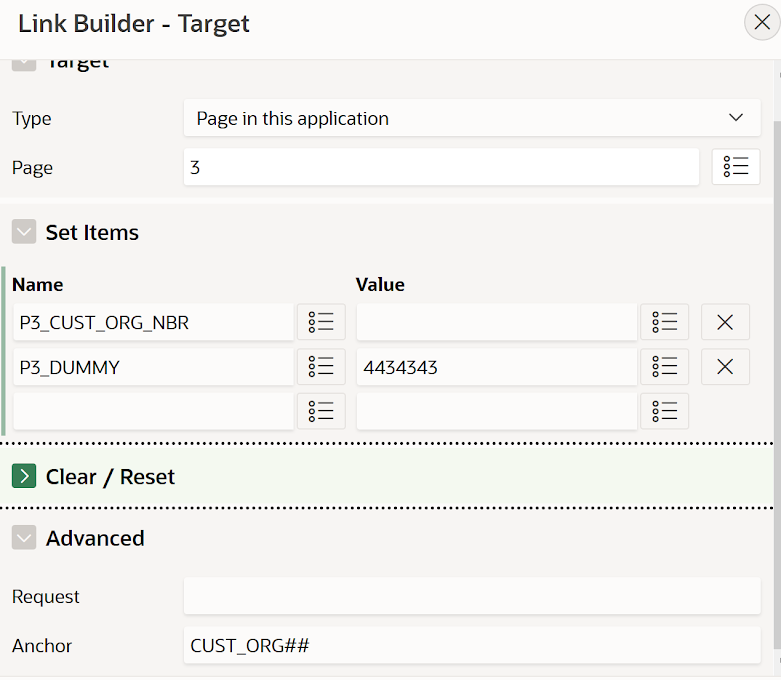Open value picker next to 4434343
Image resolution: width=781 pixels, height=680 pixels.
click(x=664, y=367)
